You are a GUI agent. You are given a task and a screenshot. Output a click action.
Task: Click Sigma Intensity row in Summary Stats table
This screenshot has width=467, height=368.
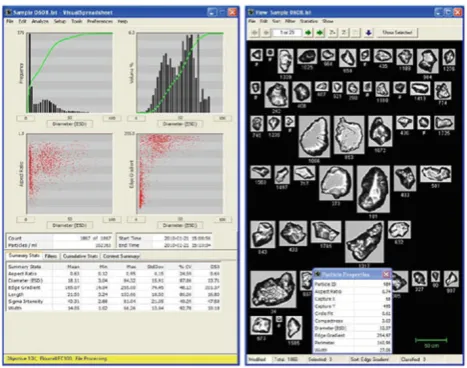point(113,301)
